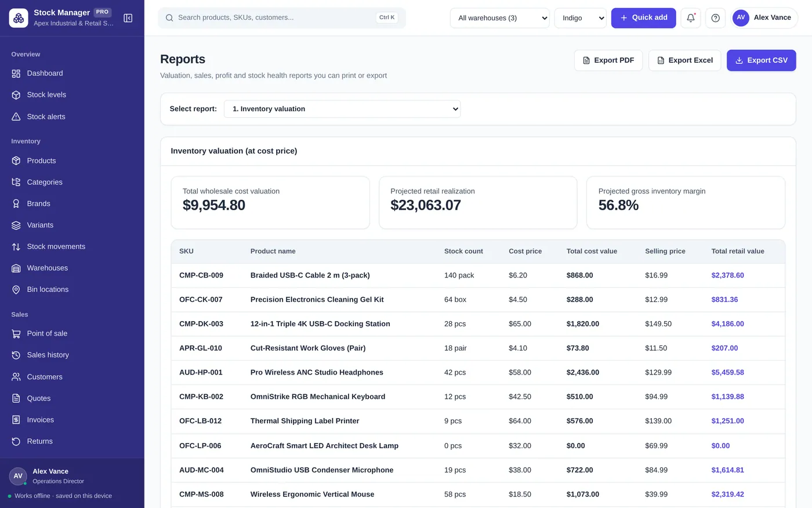Click the Stock Manager logo icon
Viewport: 812px width, 508px height.
[19, 18]
